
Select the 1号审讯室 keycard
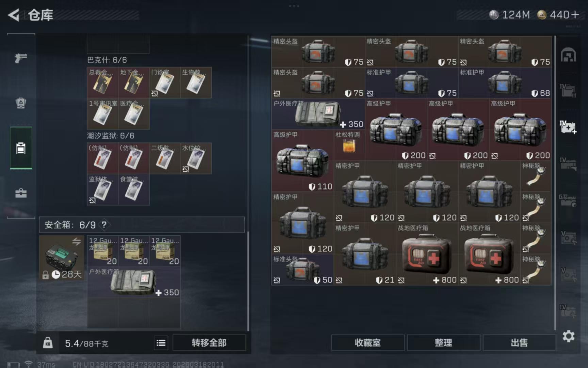[x=103, y=114]
